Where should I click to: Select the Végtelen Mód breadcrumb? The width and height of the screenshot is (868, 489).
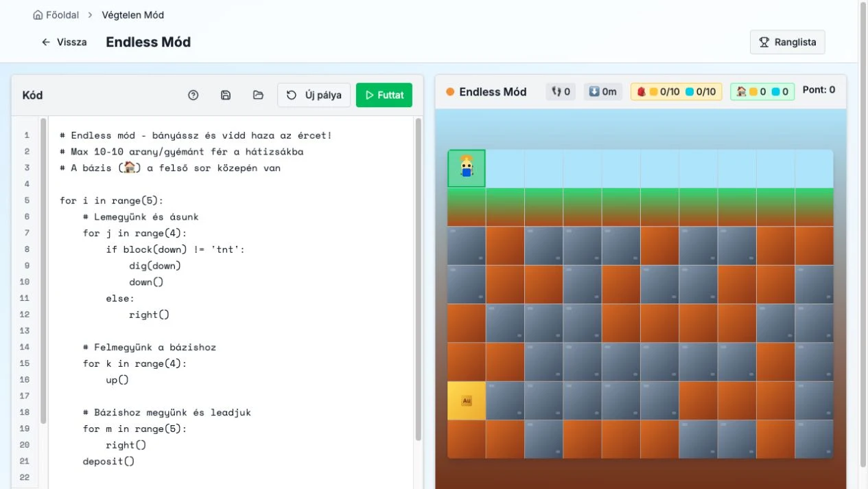coord(133,14)
